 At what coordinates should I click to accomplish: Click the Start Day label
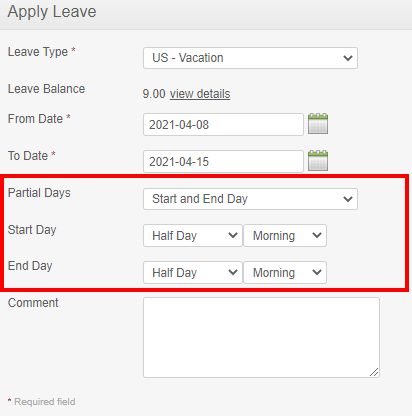coord(32,230)
